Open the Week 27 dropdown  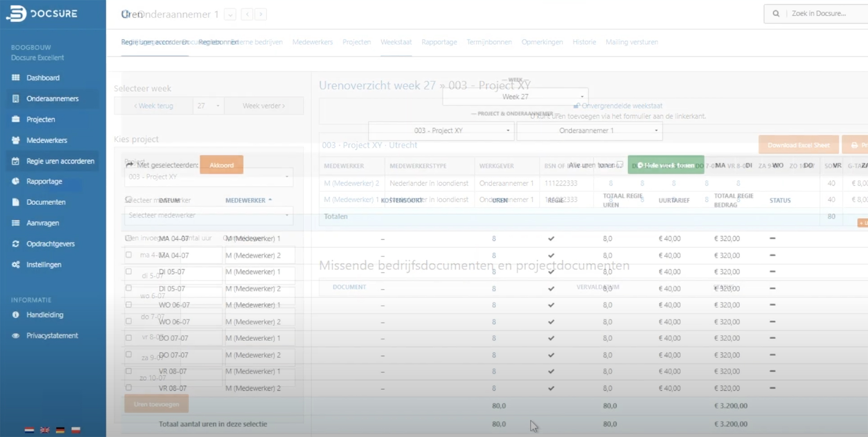515,97
